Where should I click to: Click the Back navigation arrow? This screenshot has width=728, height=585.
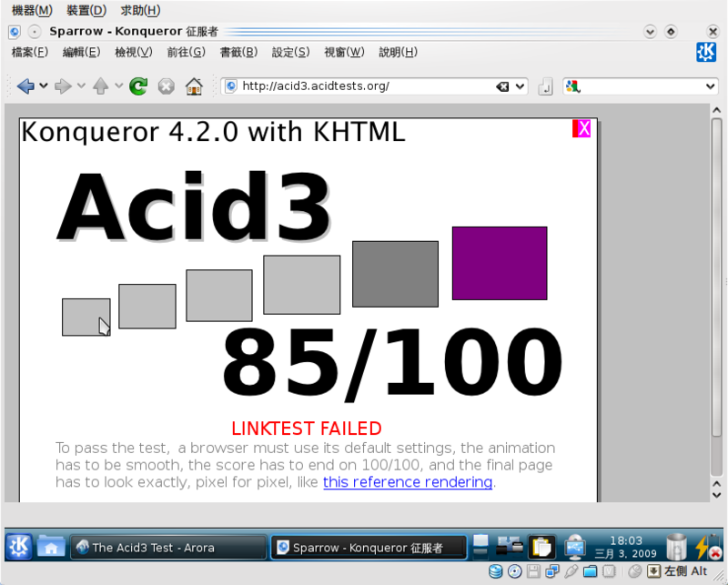click(x=25, y=86)
